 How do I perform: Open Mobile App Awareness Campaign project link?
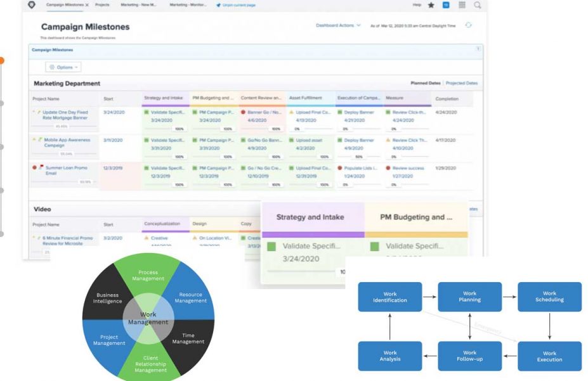click(x=67, y=143)
